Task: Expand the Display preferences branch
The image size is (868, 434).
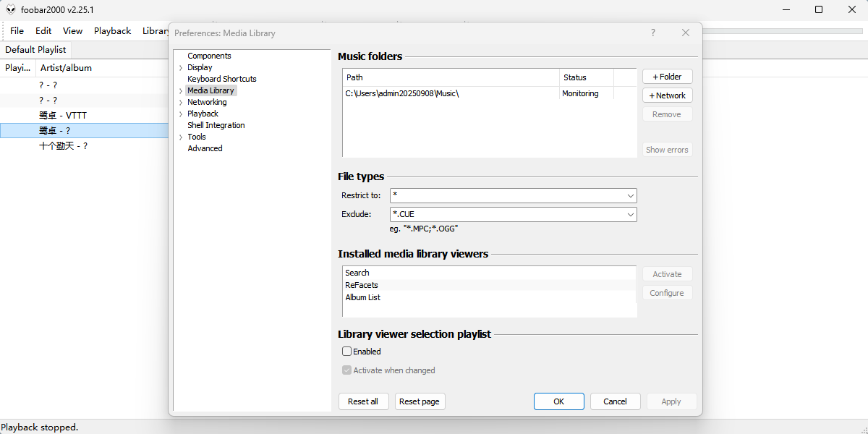Action: click(181, 67)
